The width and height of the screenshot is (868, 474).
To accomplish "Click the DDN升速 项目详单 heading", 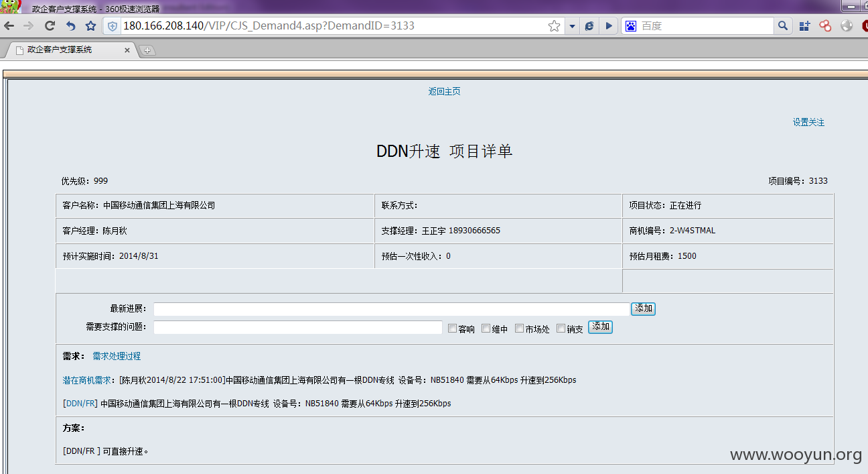I will 445,152.
